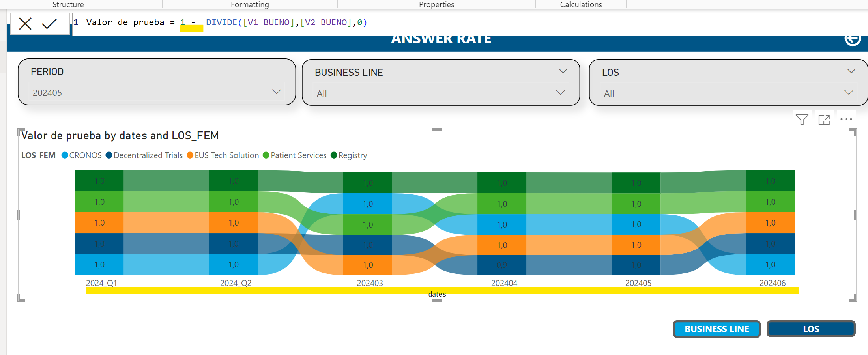
Task: Open the visual filter funnel icon
Action: (x=802, y=119)
